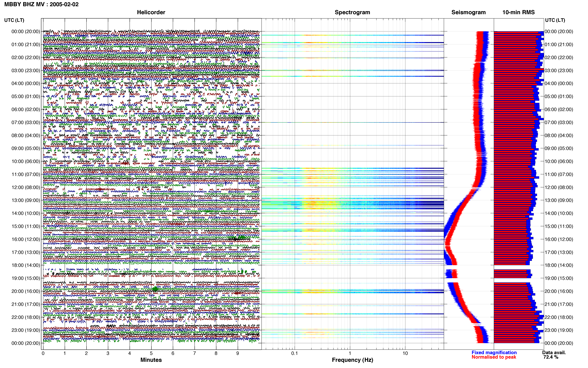Click the right 'UTC (LT)' axis label
This screenshot has width=588, height=368.
point(555,20)
